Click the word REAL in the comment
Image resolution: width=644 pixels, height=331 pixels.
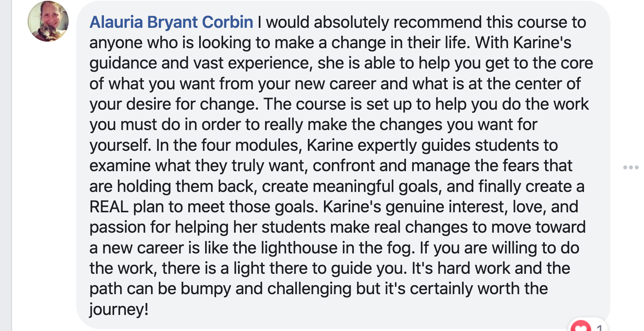[x=109, y=207]
